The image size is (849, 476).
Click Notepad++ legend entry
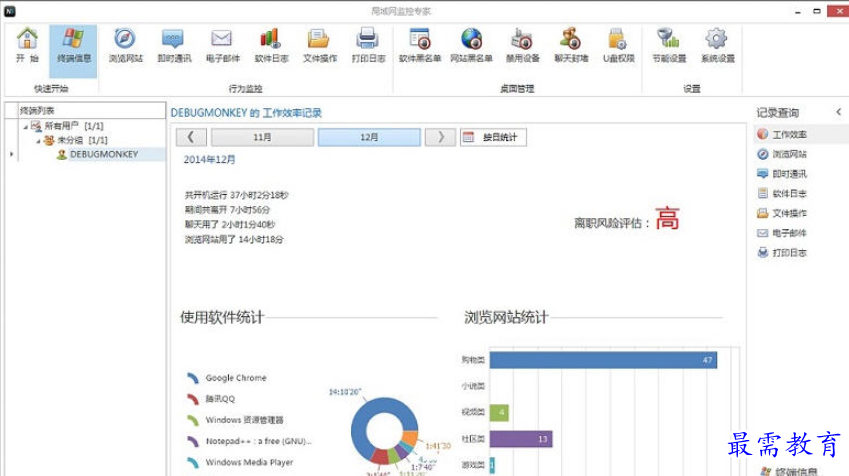(249, 441)
